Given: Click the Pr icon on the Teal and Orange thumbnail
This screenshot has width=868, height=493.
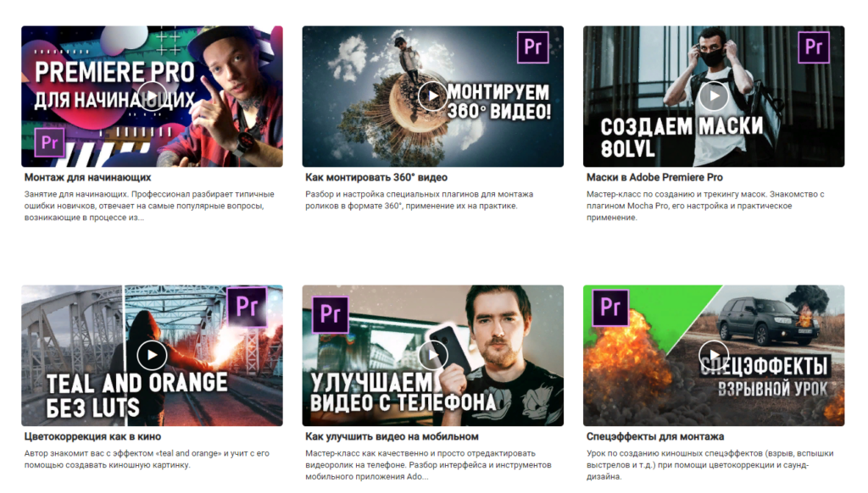Looking at the screenshot, I should pyautogui.click(x=247, y=307).
